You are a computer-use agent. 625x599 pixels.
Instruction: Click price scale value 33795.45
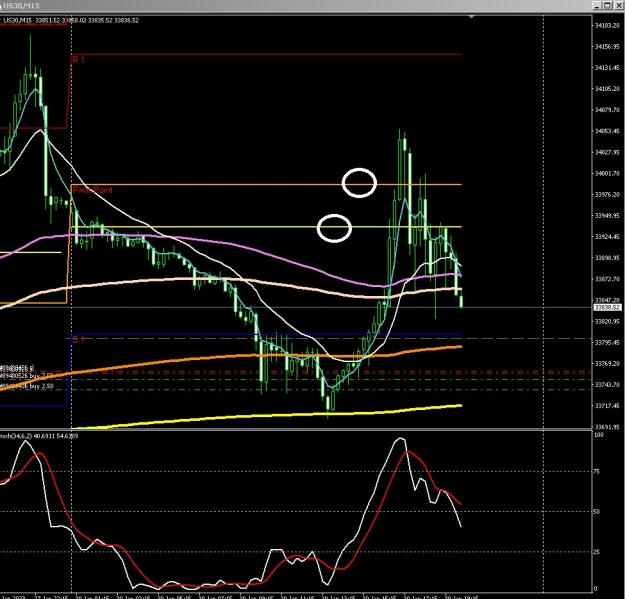[607, 342]
